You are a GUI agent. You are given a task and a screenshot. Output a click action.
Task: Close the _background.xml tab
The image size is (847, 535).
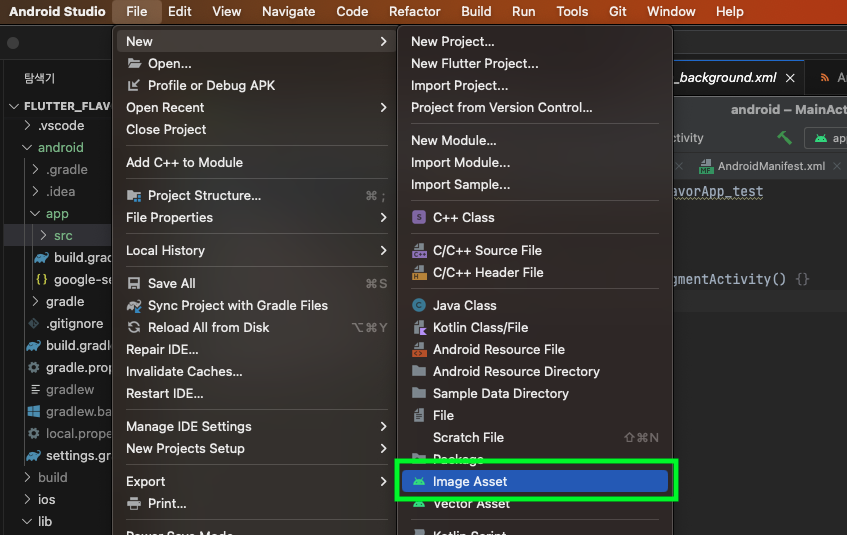790,78
